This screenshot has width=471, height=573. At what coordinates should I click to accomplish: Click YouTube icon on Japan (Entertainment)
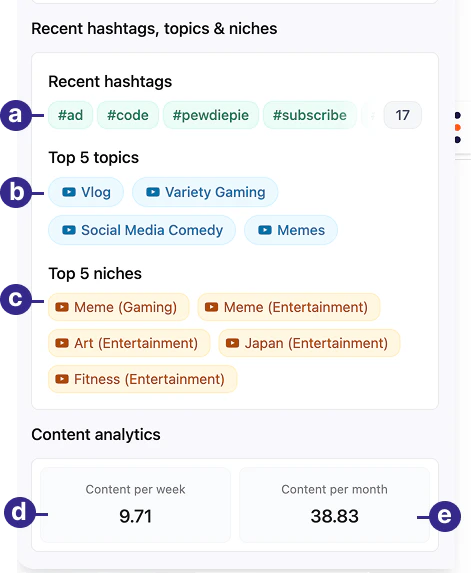[232, 343]
